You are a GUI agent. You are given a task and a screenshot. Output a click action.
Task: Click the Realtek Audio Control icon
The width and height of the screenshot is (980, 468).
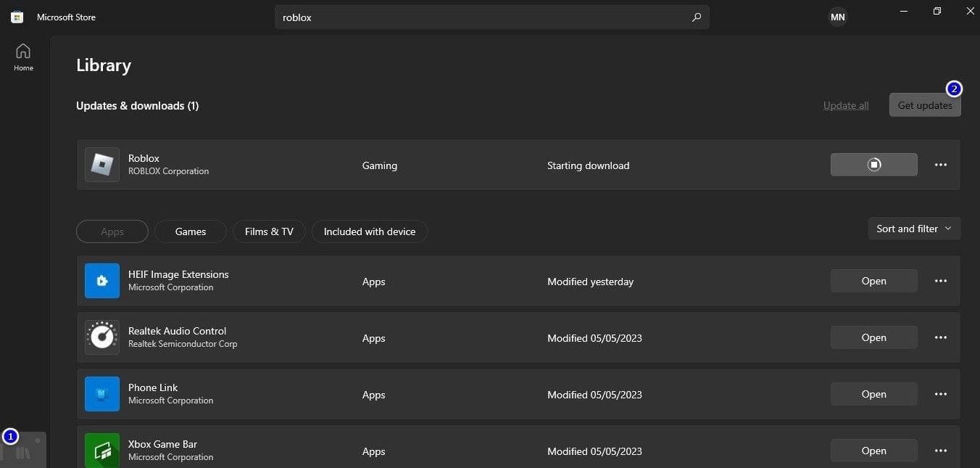[102, 337]
